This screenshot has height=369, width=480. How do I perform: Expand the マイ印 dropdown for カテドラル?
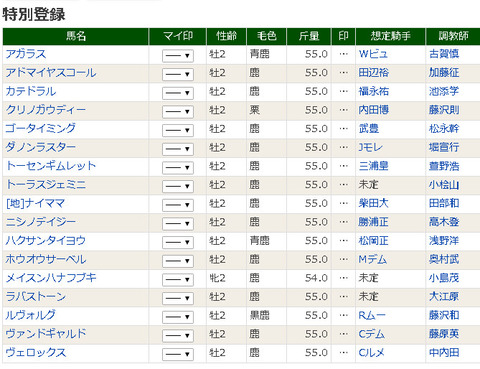[x=178, y=93]
